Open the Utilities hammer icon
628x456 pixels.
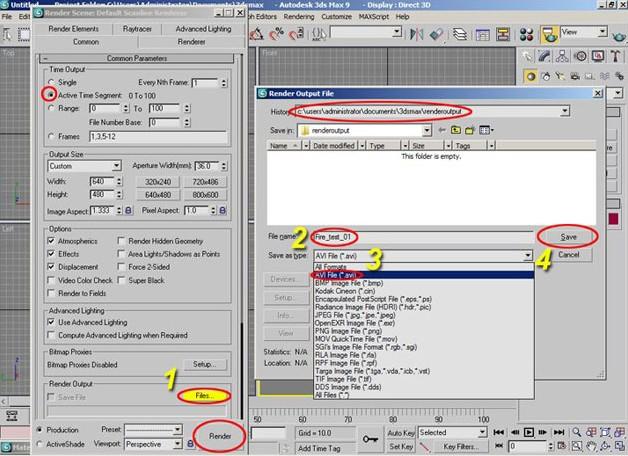tap(616, 56)
